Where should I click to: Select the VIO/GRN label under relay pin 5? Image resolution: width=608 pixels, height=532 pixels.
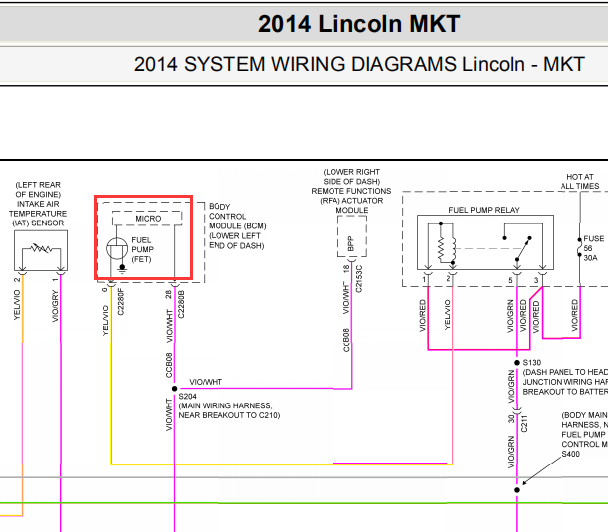[511, 316]
